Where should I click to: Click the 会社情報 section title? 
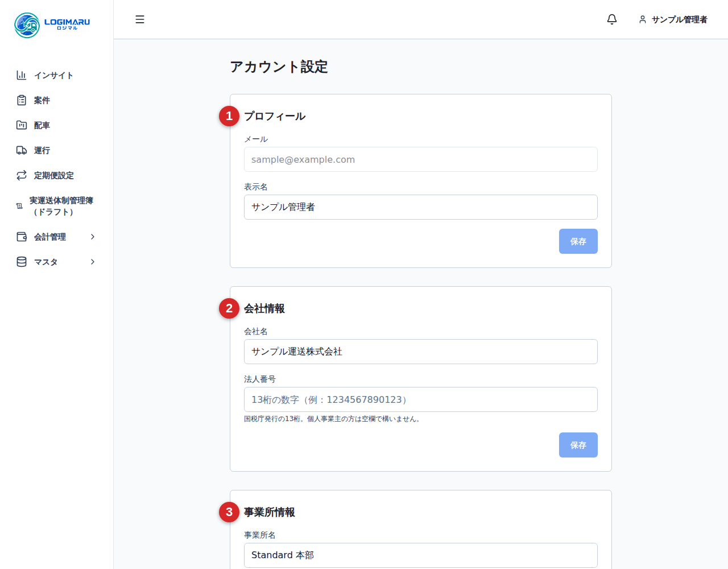[x=264, y=308]
